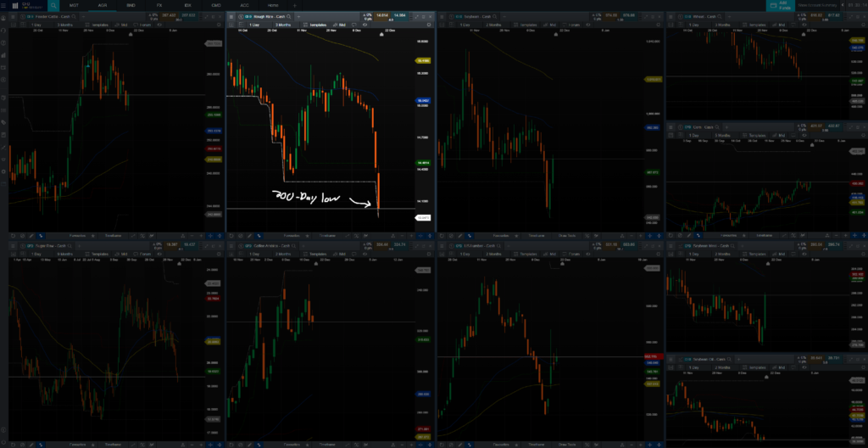Viewport: 868px width, 448px height.
Task: Toggle eye visibility in Rough Rice chart toolbar
Action: tap(364, 25)
